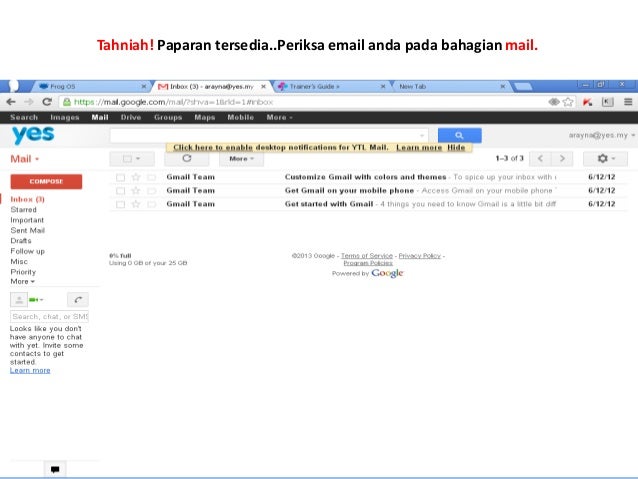Switch to the Trainer's Guide tab
Screen dimensions: 638x479
tap(330, 86)
